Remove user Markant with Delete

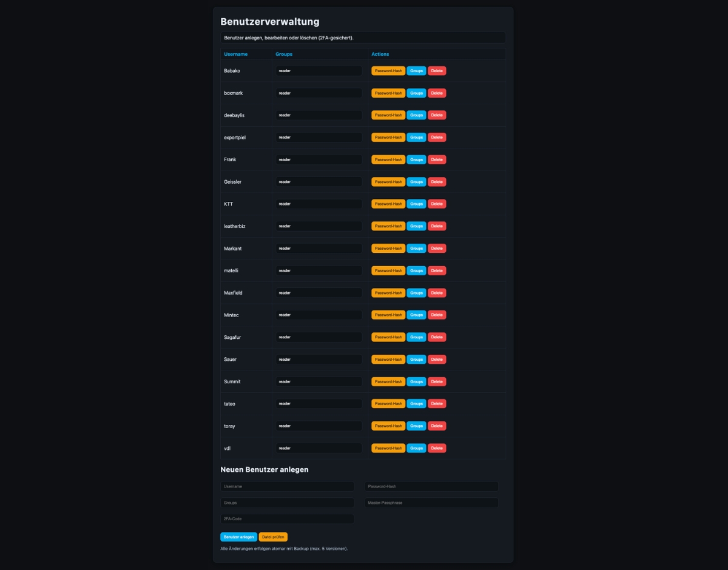pos(437,249)
